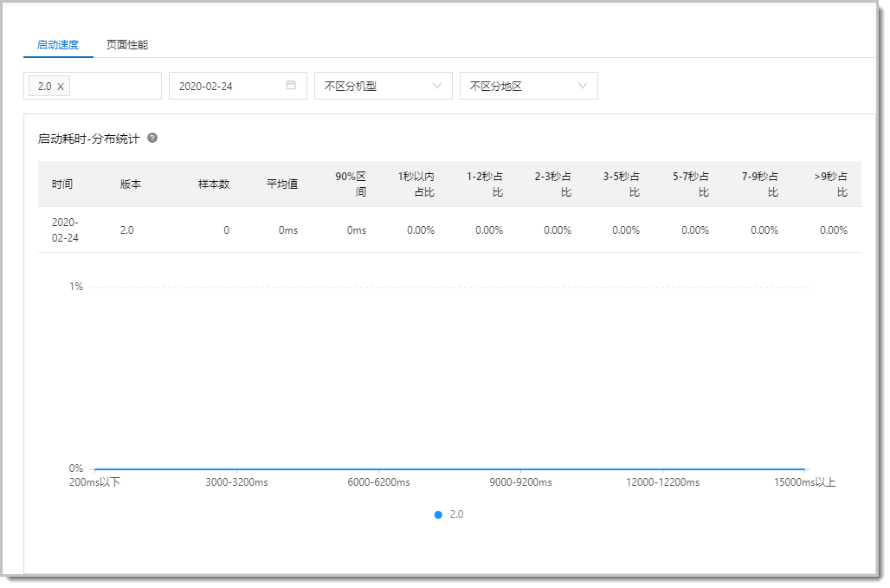The height and width of the screenshot is (588, 890).
Task: Click the 6000-6200ms axis label
Action: coord(378,482)
